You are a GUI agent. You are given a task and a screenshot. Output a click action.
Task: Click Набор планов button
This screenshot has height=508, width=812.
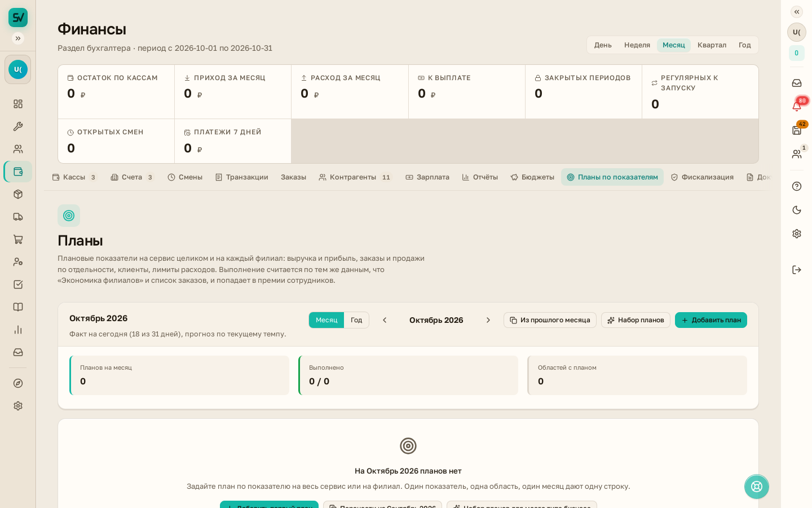[x=636, y=320]
